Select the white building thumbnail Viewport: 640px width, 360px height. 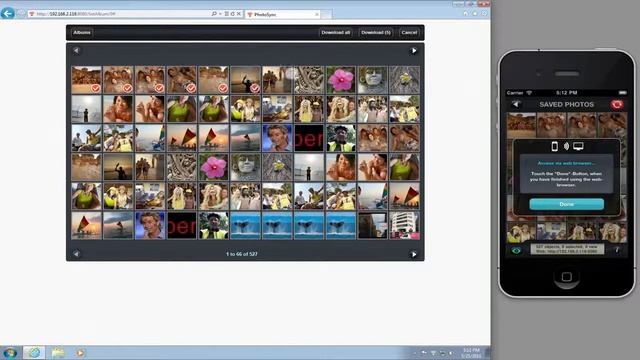pyautogui.click(x=404, y=225)
